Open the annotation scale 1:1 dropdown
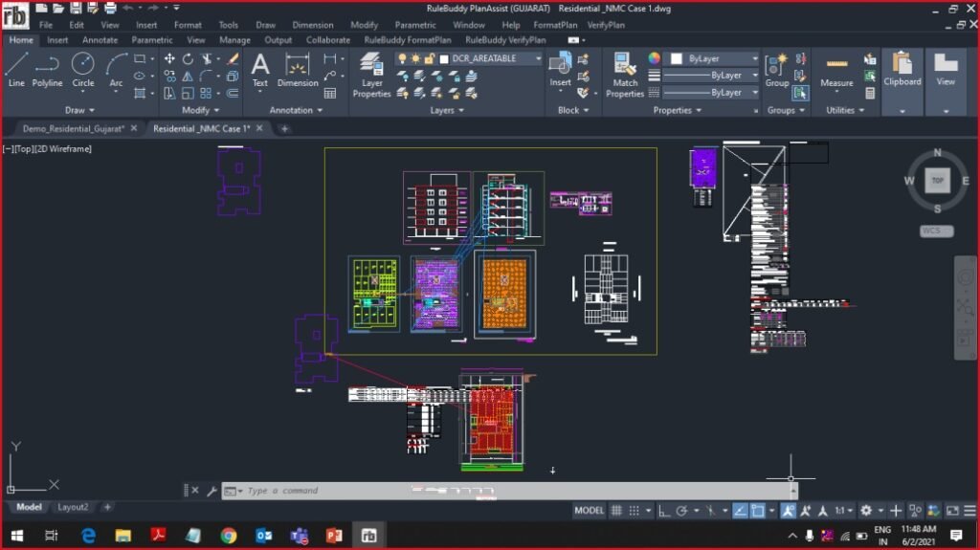Screen dimensions: 980x550 click(844, 511)
